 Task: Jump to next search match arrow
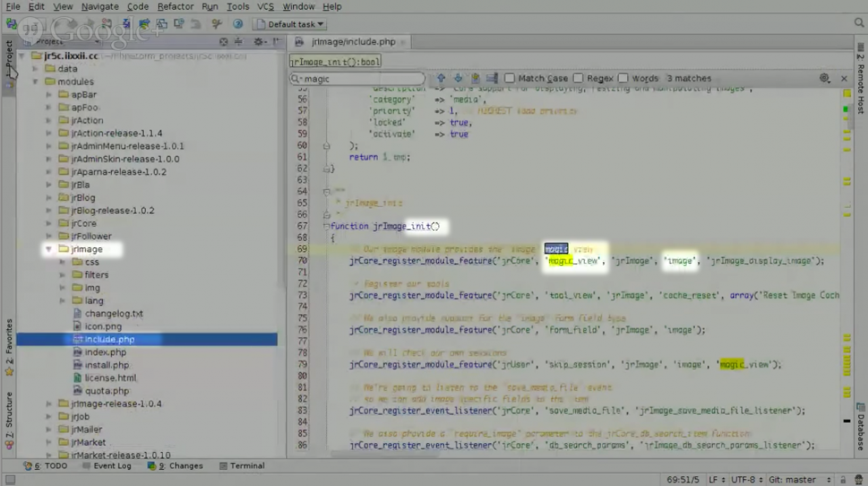tap(458, 79)
